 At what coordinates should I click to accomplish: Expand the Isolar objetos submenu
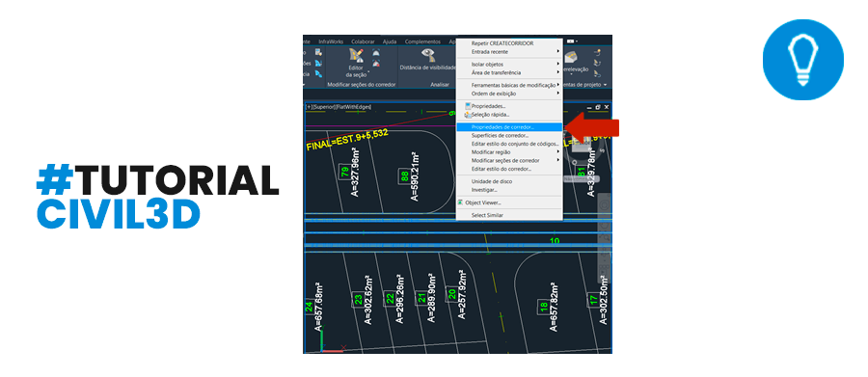click(x=508, y=65)
